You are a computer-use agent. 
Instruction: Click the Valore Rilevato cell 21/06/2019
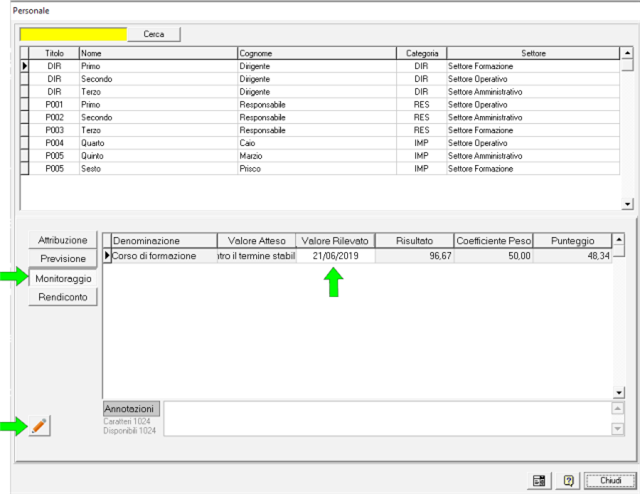(336, 257)
